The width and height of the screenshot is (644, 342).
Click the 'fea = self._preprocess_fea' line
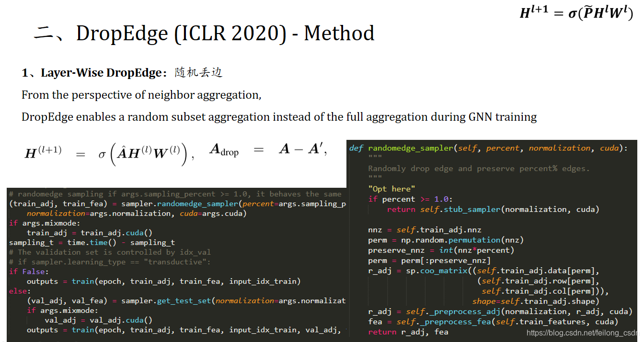493,322
